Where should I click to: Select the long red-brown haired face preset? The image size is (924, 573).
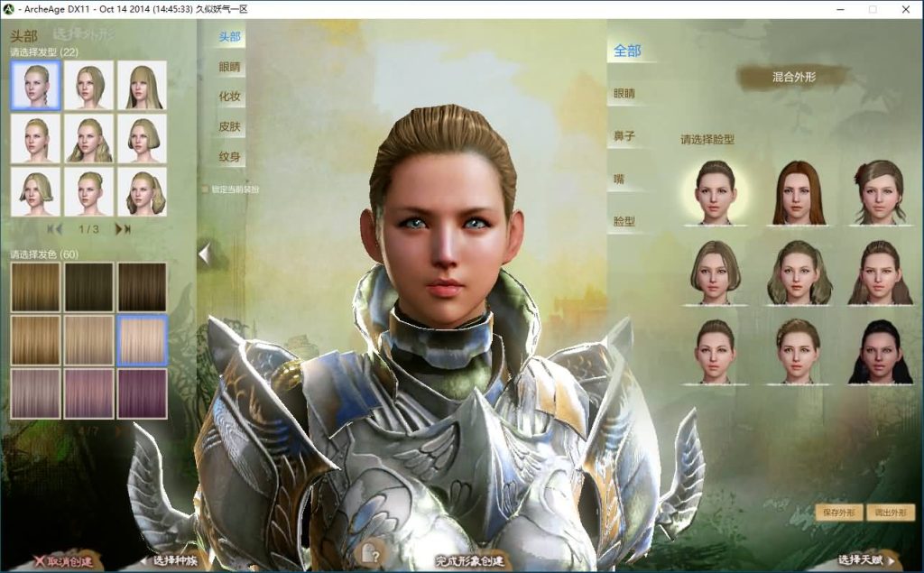point(798,193)
